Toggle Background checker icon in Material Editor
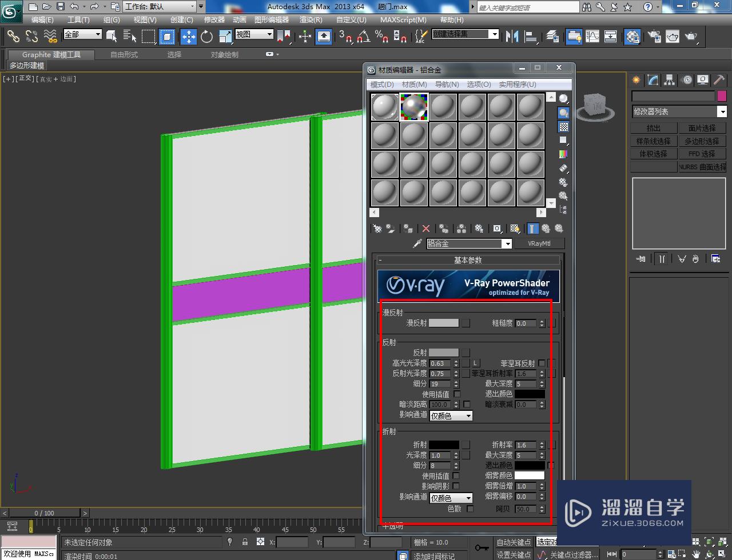The width and height of the screenshot is (732, 560). 564,127
